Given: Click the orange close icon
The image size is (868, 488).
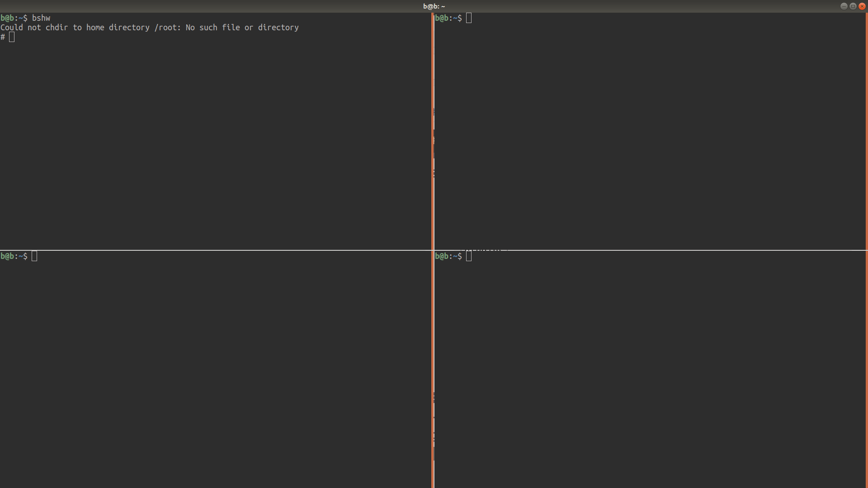Looking at the screenshot, I should click(862, 6).
